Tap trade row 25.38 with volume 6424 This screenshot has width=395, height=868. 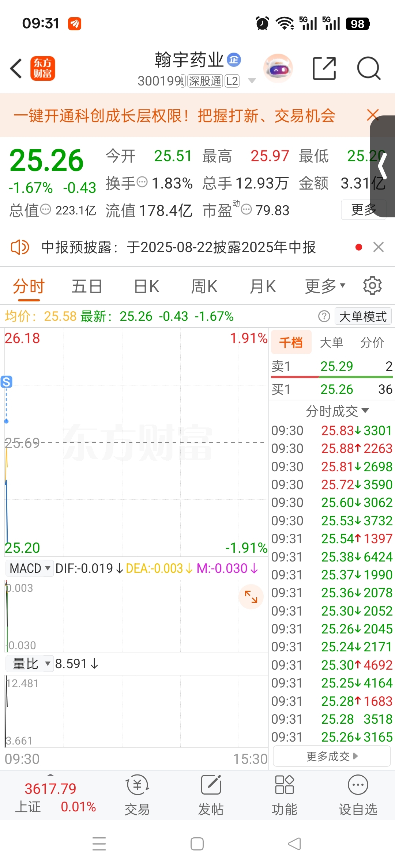click(332, 557)
